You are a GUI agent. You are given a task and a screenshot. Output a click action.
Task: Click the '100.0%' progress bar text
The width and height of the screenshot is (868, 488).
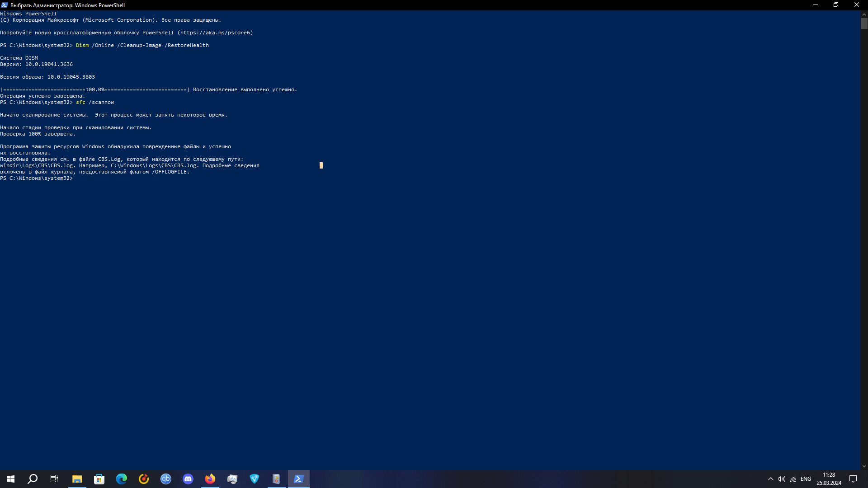[95, 90]
